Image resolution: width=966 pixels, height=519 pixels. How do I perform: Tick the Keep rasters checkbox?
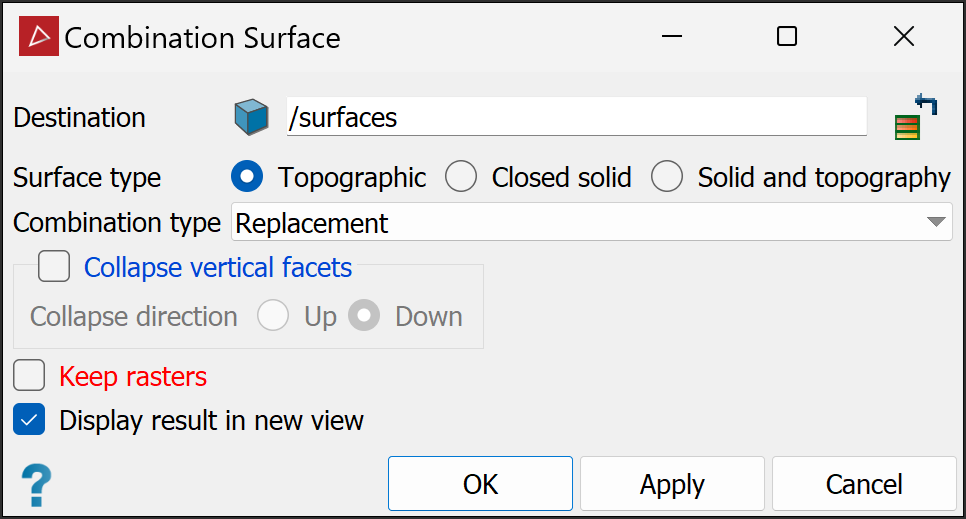coord(29,375)
